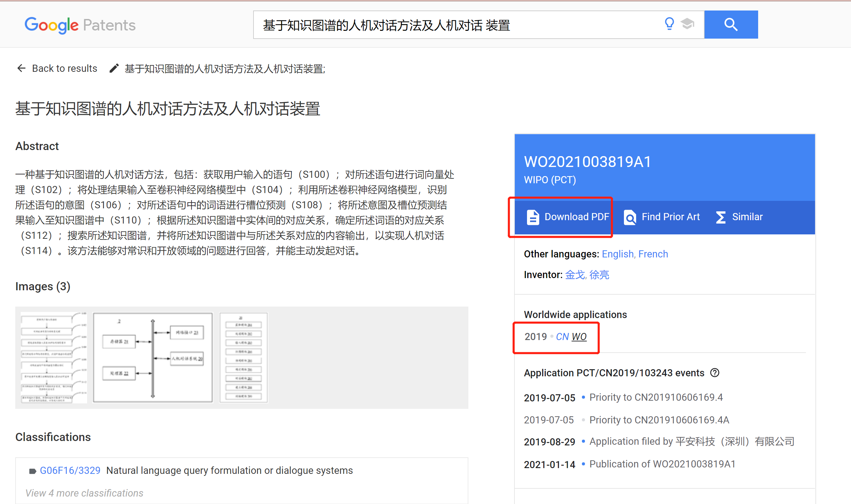Open inventor 金戈 link
The width and height of the screenshot is (851, 504).
coord(574,275)
